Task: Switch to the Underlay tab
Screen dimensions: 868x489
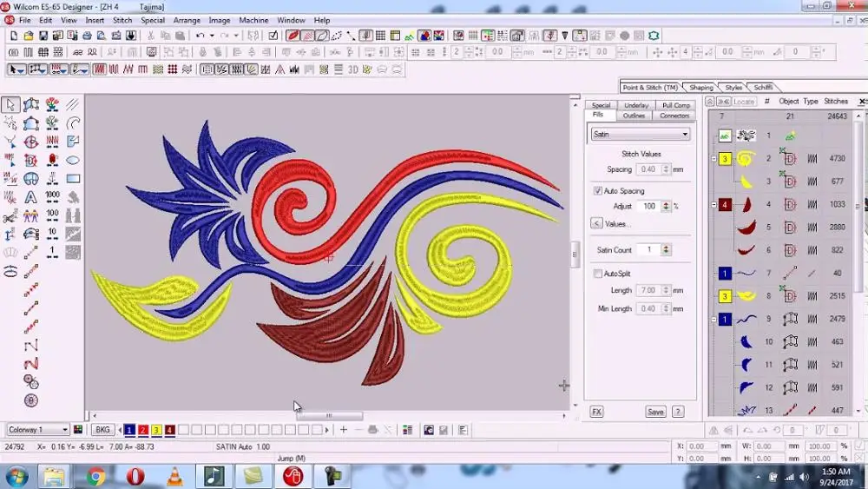Action: [x=636, y=105]
